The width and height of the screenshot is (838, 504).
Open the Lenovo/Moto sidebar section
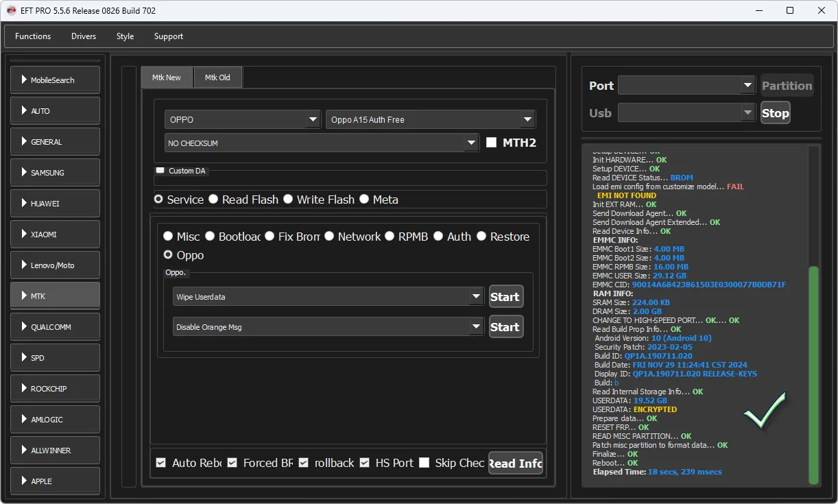(x=55, y=265)
